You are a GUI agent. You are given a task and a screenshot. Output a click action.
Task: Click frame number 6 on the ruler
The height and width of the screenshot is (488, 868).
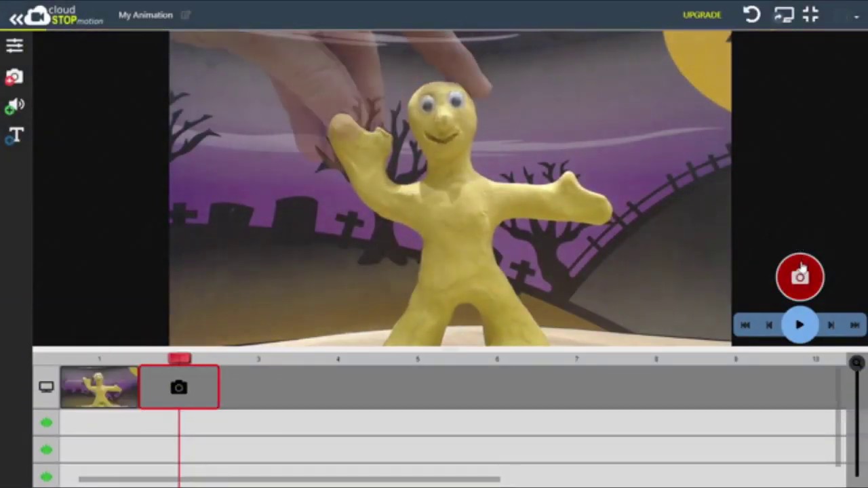pyautogui.click(x=497, y=359)
